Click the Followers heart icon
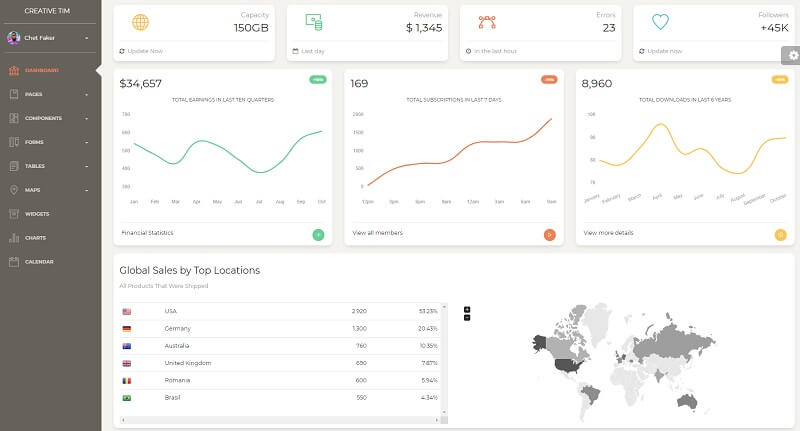Image resolution: width=800 pixels, height=431 pixels. [x=660, y=22]
